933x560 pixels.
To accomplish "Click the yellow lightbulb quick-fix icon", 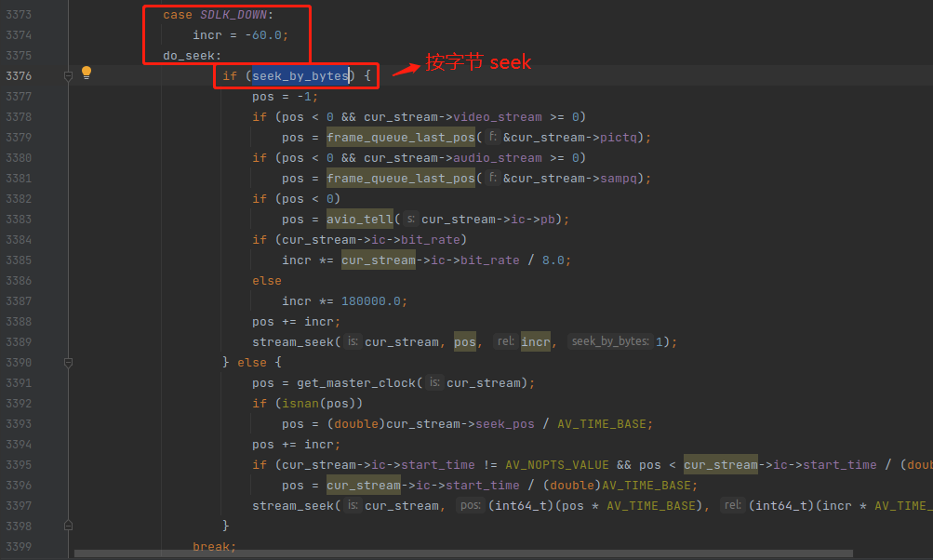I will 87,73.
